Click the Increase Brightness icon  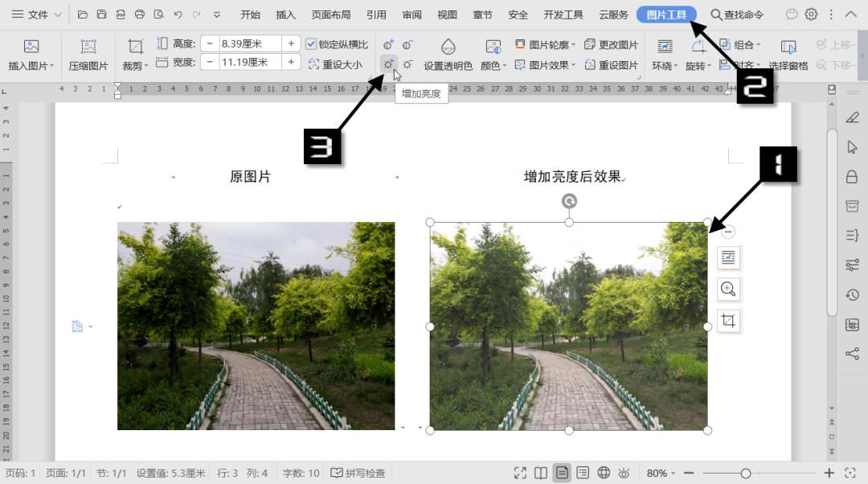coord(389,63)
